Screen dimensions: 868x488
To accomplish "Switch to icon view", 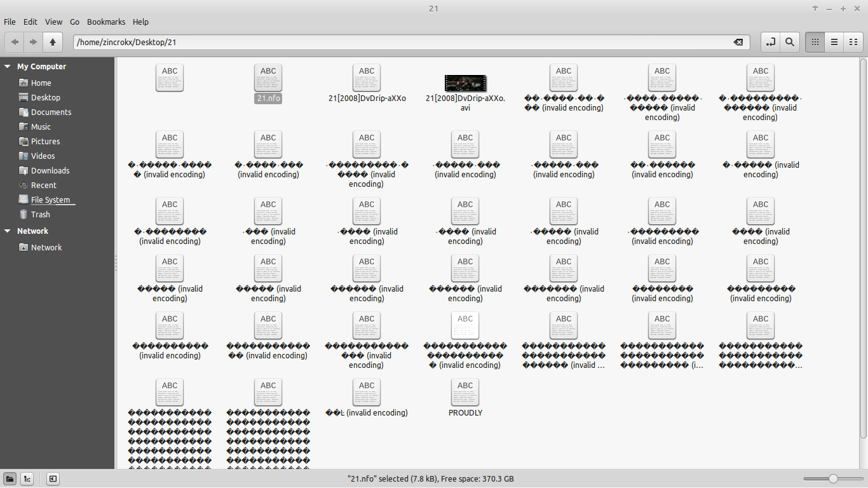I will coord(815,42).
